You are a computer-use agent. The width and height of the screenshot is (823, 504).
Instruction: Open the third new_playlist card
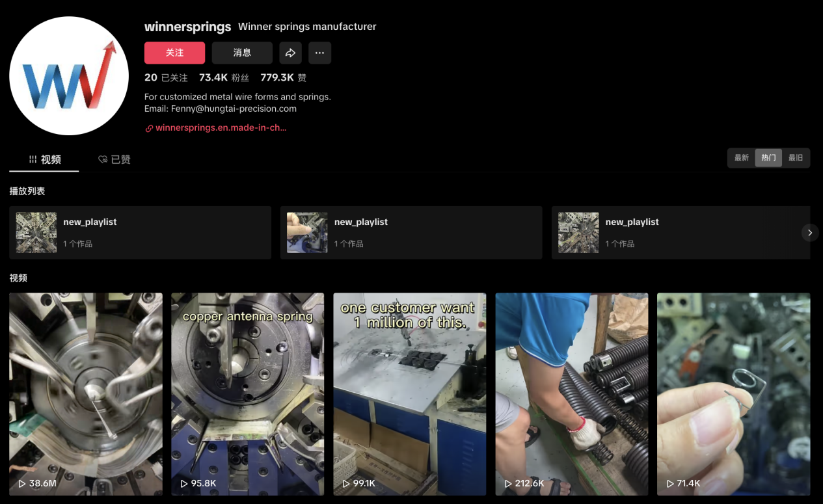pyautogui.click(x=681, y=233)
